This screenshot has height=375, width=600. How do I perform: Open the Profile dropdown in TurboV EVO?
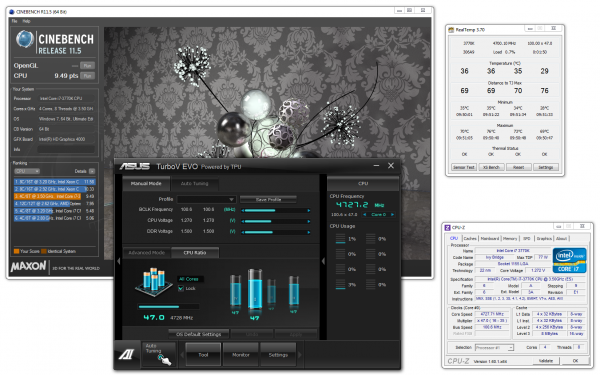206,199
